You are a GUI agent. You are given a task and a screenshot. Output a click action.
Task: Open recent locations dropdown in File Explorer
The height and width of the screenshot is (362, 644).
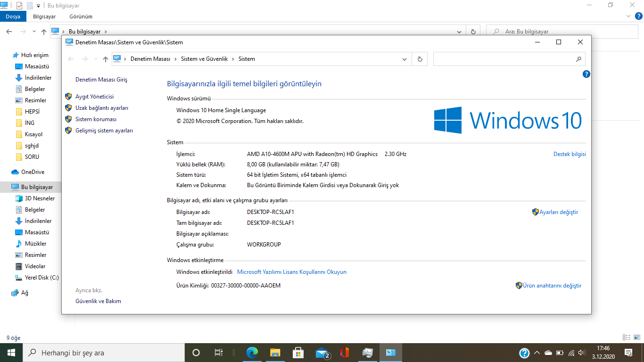click(34, 32)
